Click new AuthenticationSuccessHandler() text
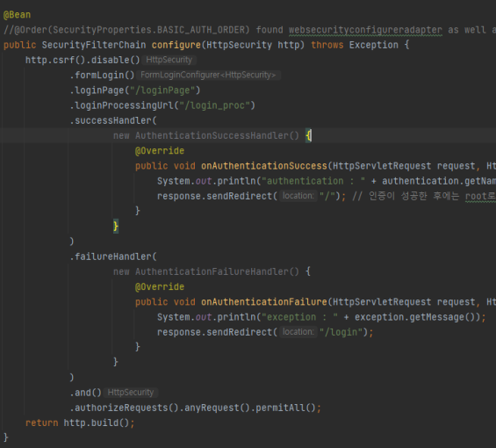Screen dimensions: 496x448 (x=206, y=135)
